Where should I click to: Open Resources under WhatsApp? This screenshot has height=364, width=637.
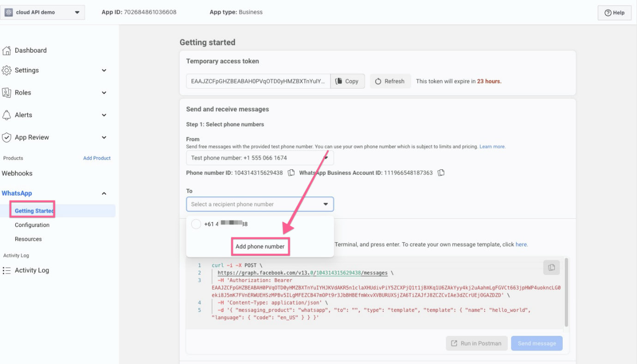[28, 239]
